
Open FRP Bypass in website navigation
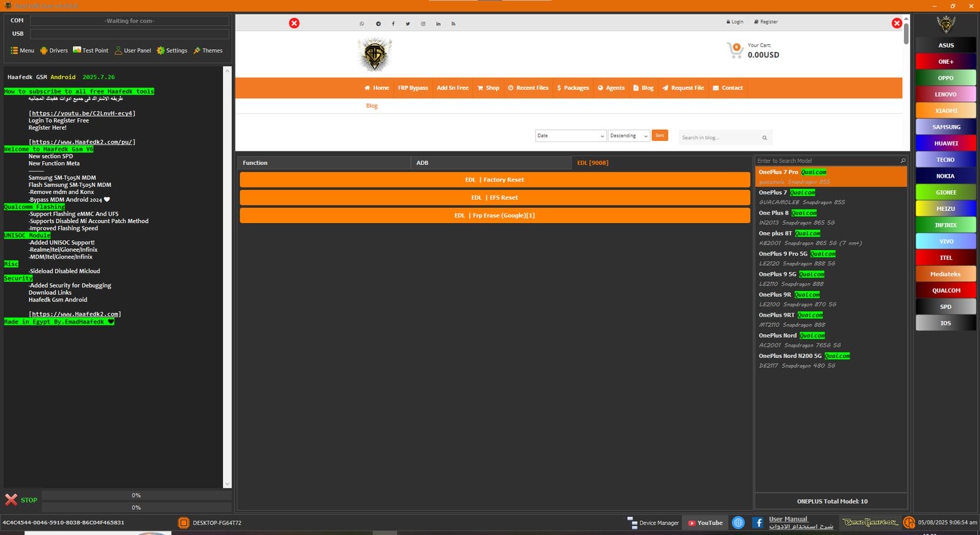pyautogui.click(x=413, y=88)
